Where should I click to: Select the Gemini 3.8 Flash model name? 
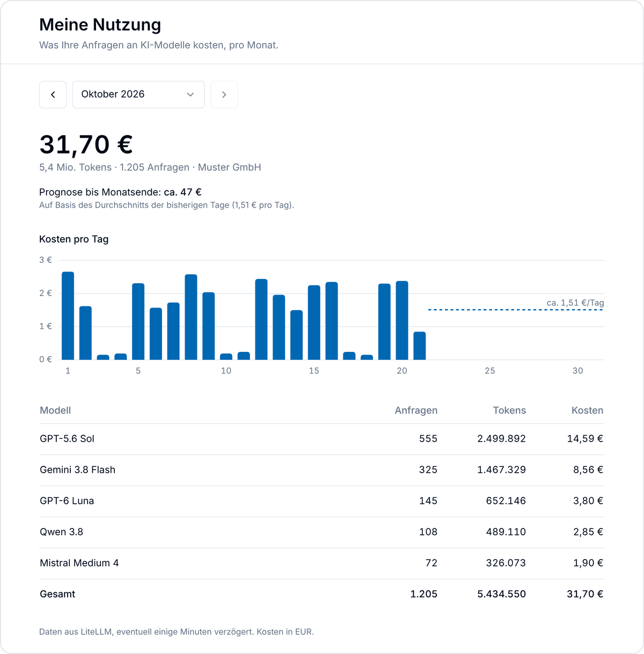(x=78, y=470)
